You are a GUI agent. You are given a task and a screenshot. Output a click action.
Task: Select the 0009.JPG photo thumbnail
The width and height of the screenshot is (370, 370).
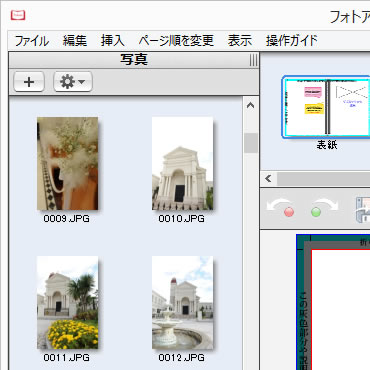pyautogui.click(x=67, y=163)
